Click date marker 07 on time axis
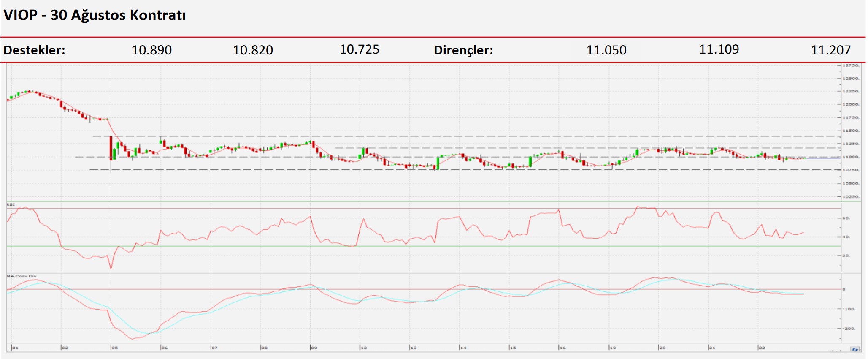This screenshot has width=868, height=359. coord(214,348)
